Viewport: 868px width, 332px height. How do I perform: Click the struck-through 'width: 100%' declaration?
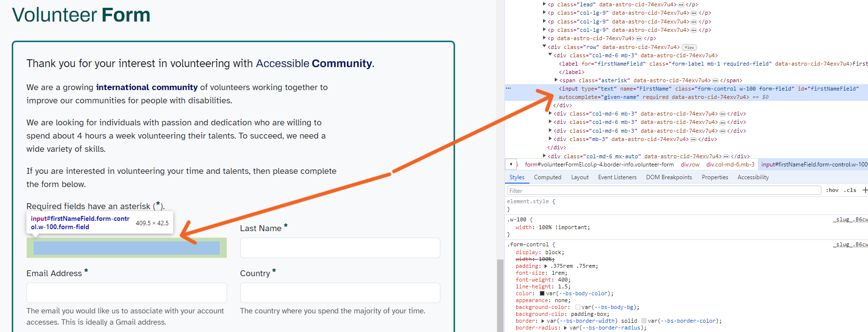pyautogui.click(x=535, y=259)
